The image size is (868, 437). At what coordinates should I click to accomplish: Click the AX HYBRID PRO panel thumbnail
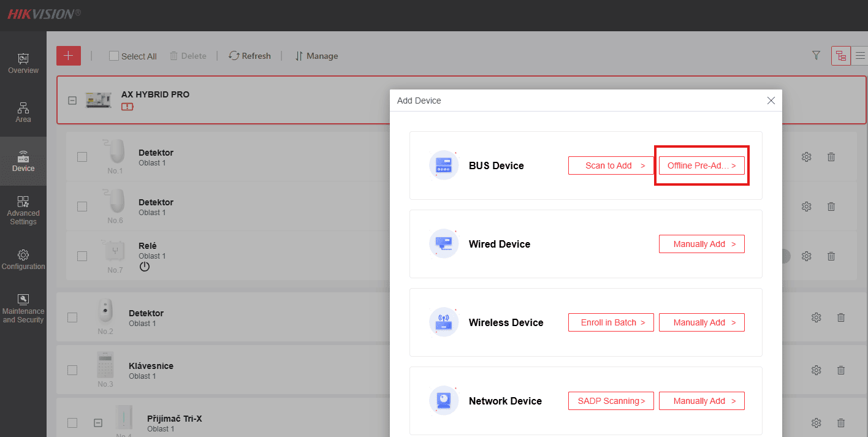click(x=98, y=100)
